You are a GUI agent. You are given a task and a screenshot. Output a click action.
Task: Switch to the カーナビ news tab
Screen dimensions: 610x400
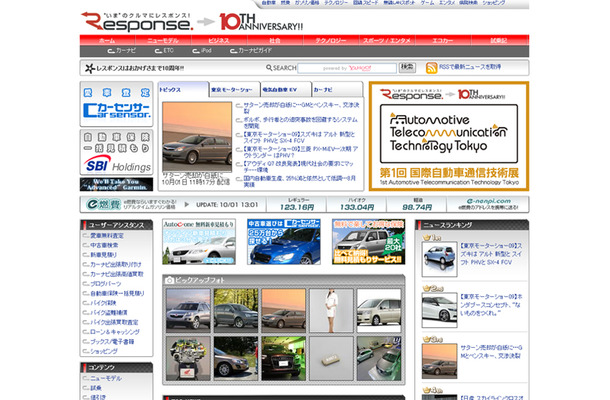coord(337,89)
